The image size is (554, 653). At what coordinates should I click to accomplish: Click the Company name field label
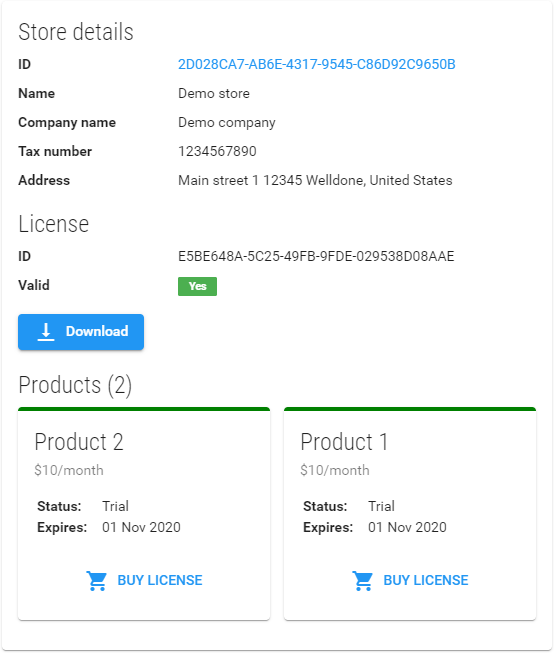[67, 122]
